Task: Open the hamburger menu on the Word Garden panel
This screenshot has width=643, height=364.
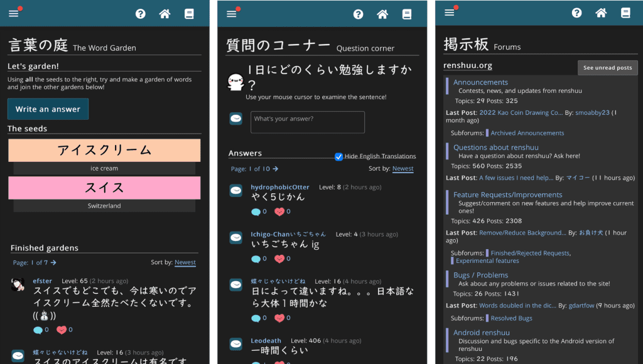Action: pyautogui.click(x=13, y=13)
